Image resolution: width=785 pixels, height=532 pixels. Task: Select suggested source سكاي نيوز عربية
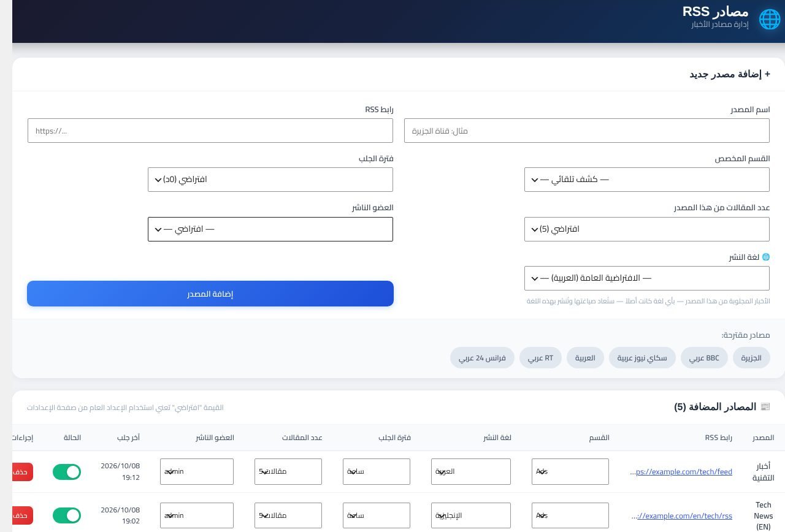coord(642,358)
